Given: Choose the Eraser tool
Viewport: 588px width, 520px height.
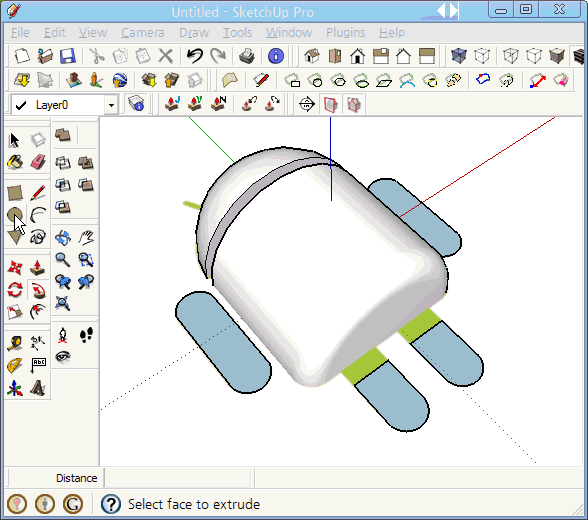Looking at the screenshot, I should pos(38,162).
